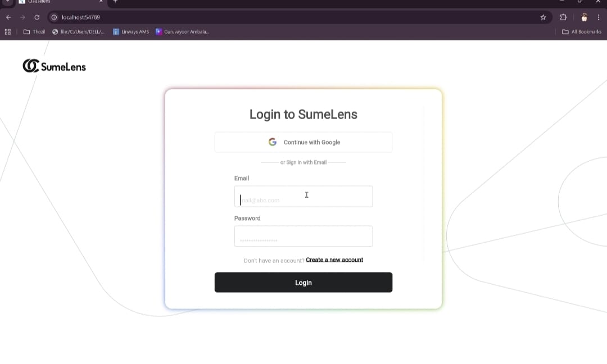The height and width of the screenshot is (364, 607).
Task: Focus the Password input field
Action: coord(303,236)
